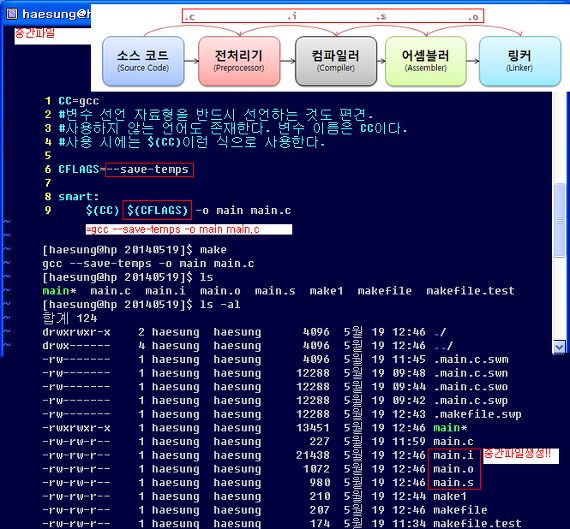Screen dimensions: 570x529
Task: Click the smart: target on line 8
Action: click(x=78, y=197)
